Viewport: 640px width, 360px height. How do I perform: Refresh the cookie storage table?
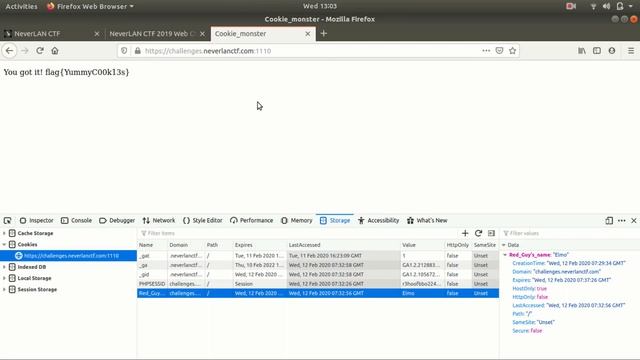(x=478, y=233)
